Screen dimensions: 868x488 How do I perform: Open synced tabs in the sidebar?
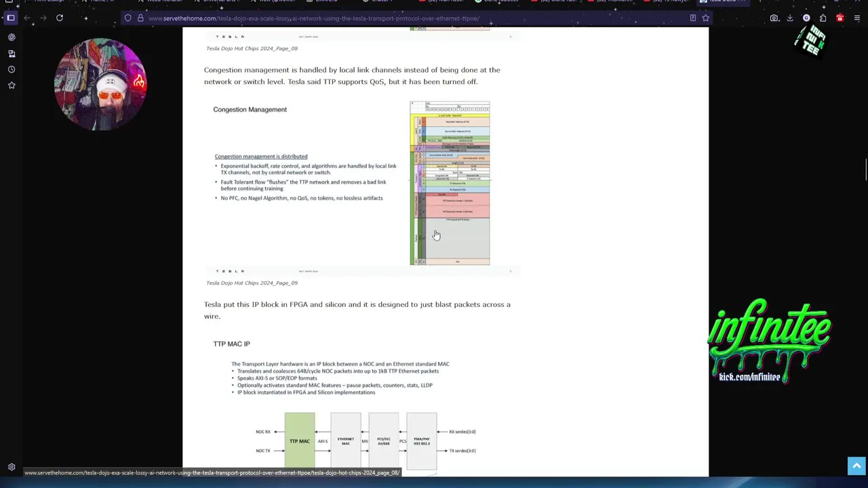(x=12, y=54)
